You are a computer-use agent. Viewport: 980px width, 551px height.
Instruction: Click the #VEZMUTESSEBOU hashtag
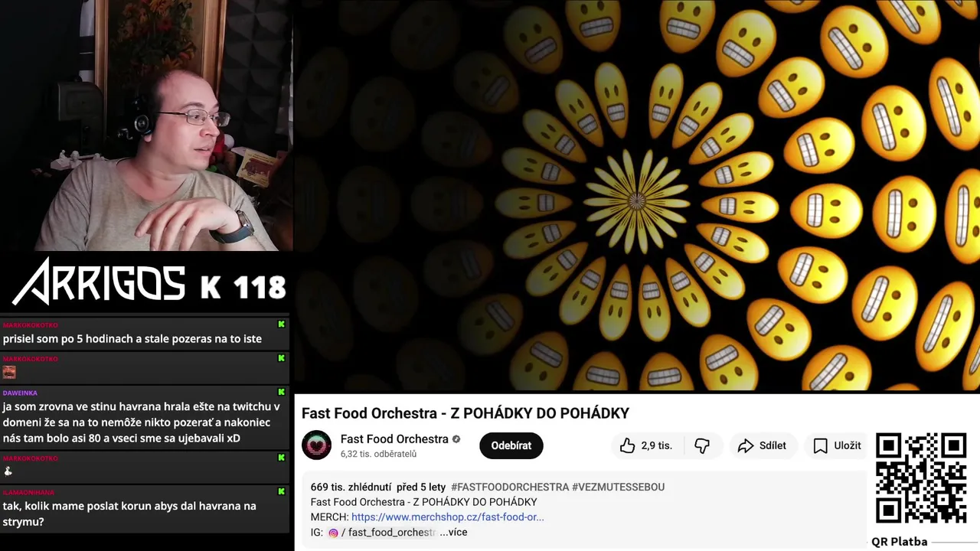click(x=619, y=487)
